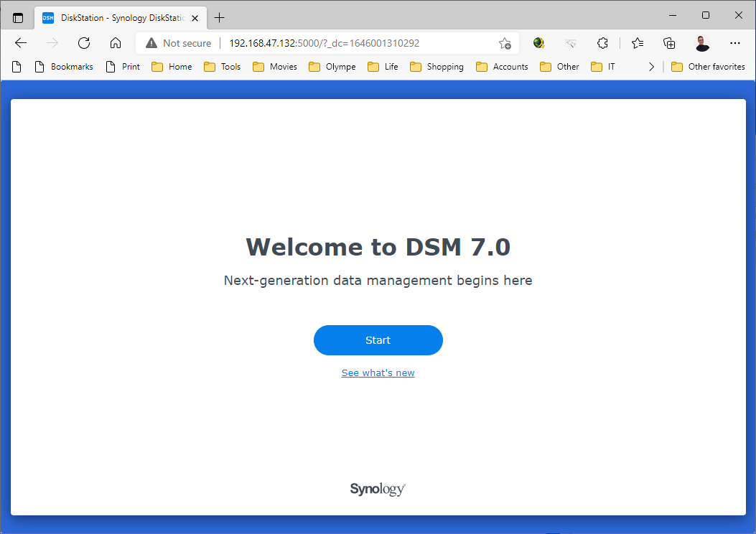Open the Movies favorites folder
Image resolution: width=756 pixels, height=534 pixels.
click(x=275, y=67)
